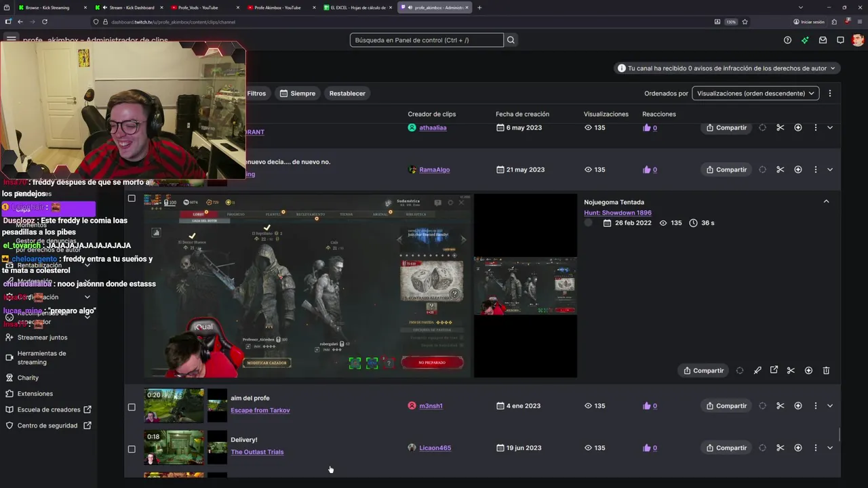Click the circled plus icon in m3nsh1's row
The height and width of the screenshot is (488, 868).
pyautogui.click(x=797, y=406)
